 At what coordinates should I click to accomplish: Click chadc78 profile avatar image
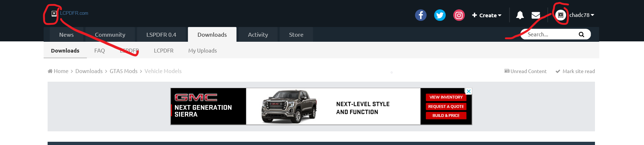(x=561, y=15)
